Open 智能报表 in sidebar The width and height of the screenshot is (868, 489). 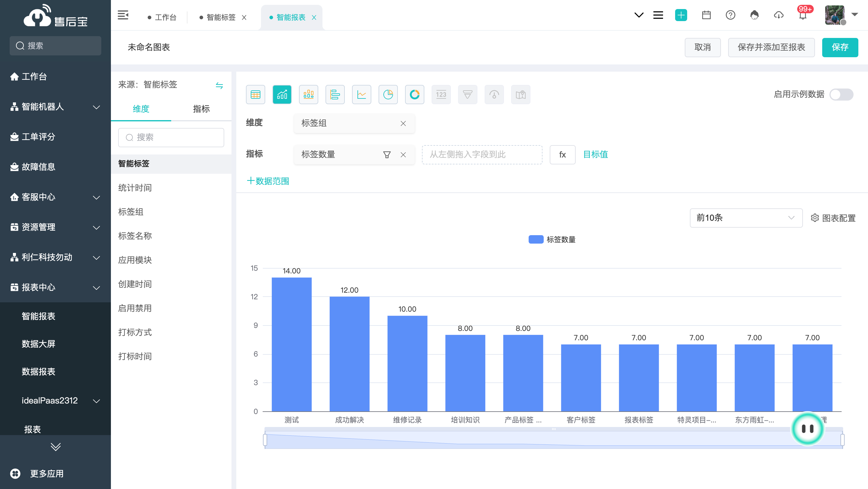click(x=38, y=316)
